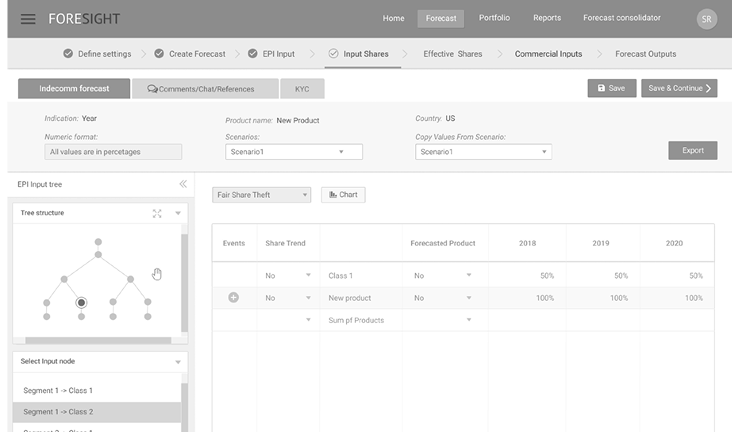Click the Save button

point(612,88)
